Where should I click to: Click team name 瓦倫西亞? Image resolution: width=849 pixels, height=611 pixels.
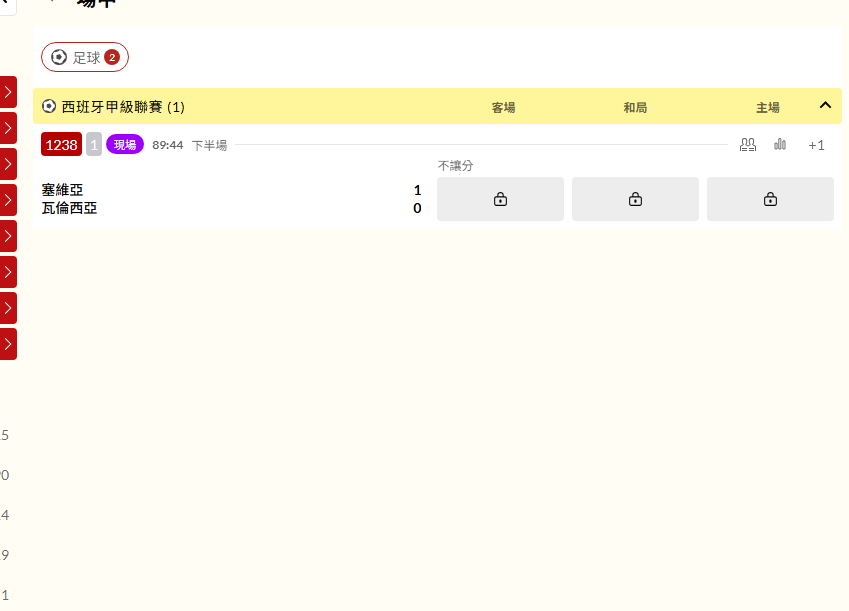69,209
